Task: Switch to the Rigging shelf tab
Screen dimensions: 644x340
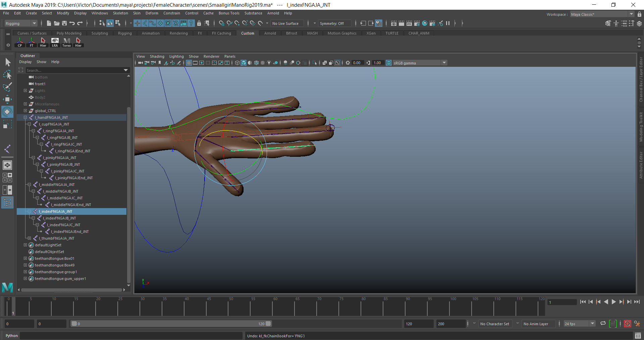Action: (124, 33)
